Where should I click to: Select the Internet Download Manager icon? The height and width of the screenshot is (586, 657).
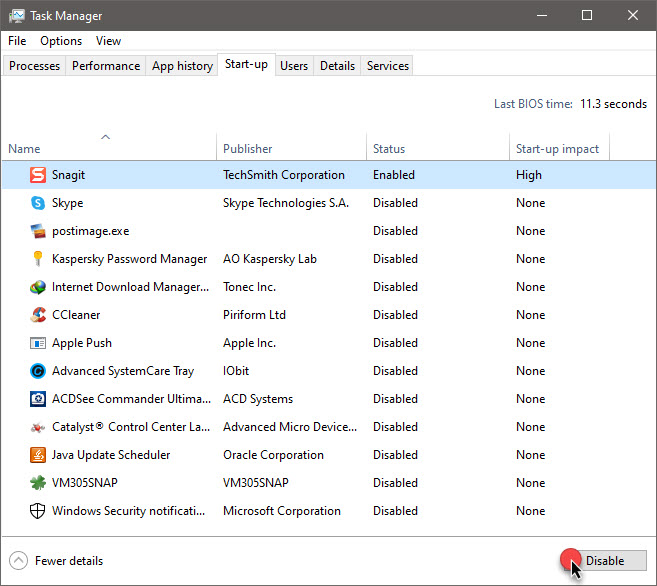coord(38,287)
